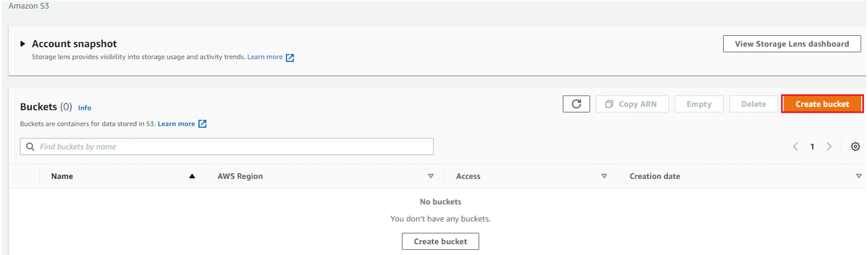Go to the previous page with the left chevron
This screenshot has width=868, height=255.
[x=796, y=147]
